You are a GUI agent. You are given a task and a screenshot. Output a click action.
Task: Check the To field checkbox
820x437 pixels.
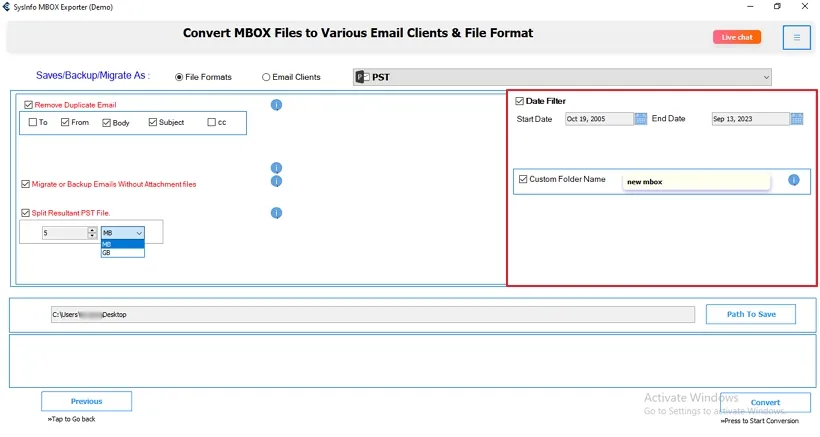(32, 122)
